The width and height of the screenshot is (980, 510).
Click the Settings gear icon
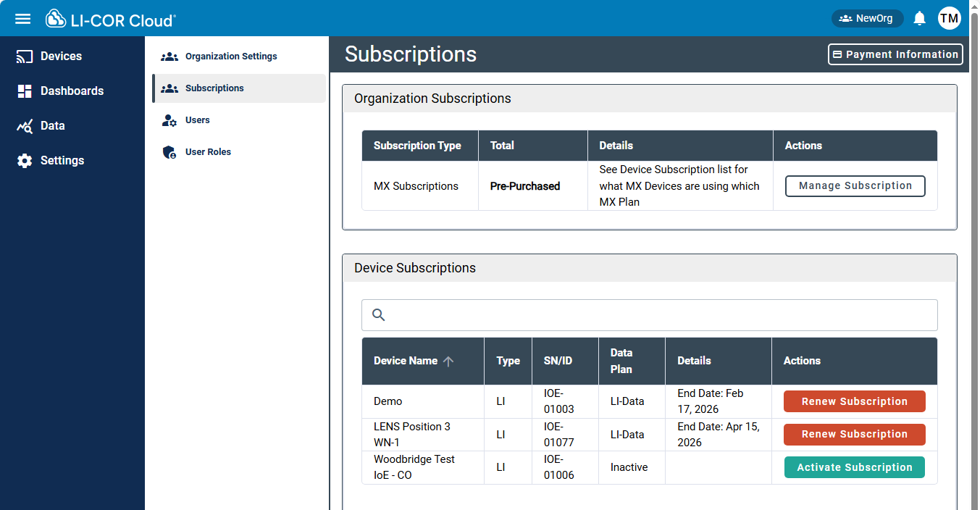tap(25, 161)
